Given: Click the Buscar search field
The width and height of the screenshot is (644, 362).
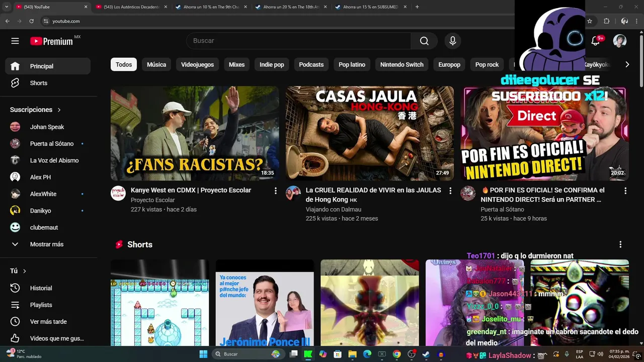Looking at the screenshot, I should coord(299,41).
